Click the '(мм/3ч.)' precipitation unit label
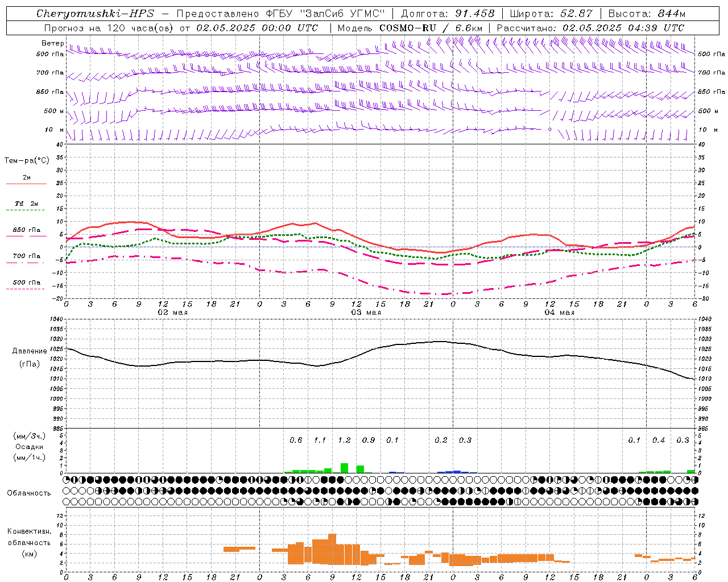This screenshot has height=582, width=728. pos(30,436)
